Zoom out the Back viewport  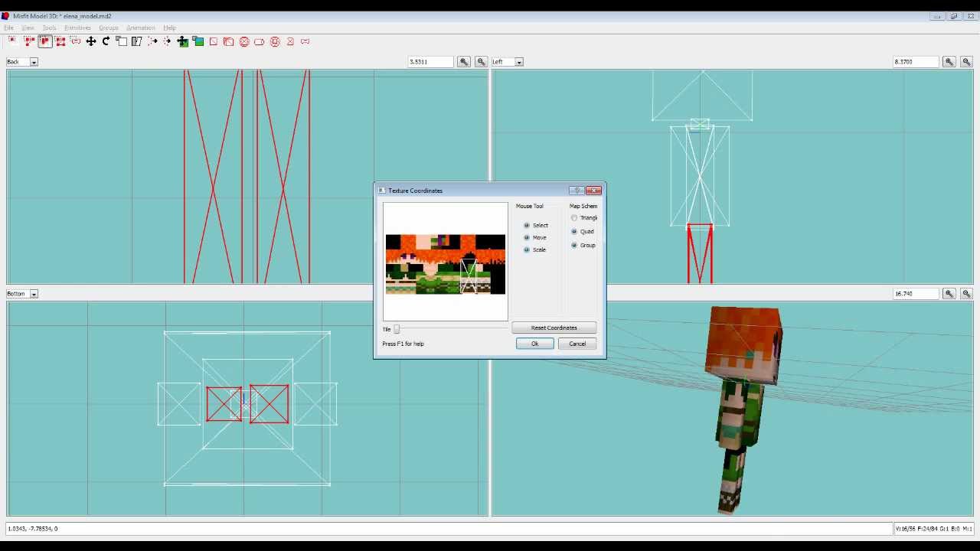481,61
